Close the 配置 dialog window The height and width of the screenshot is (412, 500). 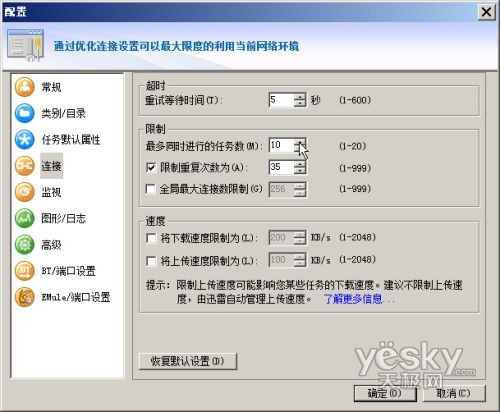click(486, 12)
